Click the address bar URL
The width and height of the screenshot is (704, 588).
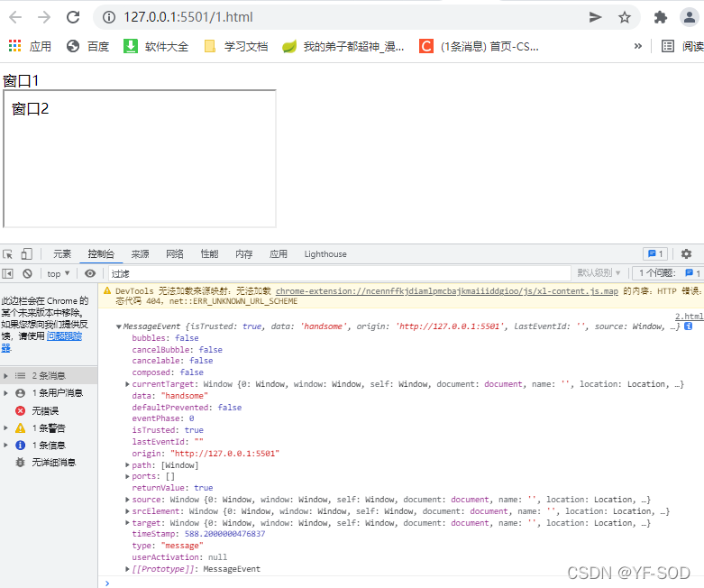point(188,17)
